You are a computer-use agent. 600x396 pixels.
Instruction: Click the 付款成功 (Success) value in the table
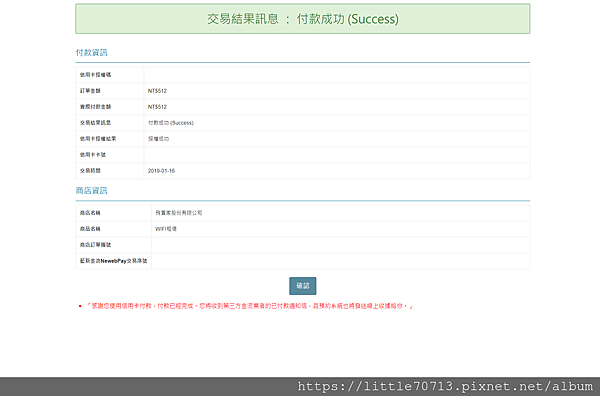[x=171, y=123]
